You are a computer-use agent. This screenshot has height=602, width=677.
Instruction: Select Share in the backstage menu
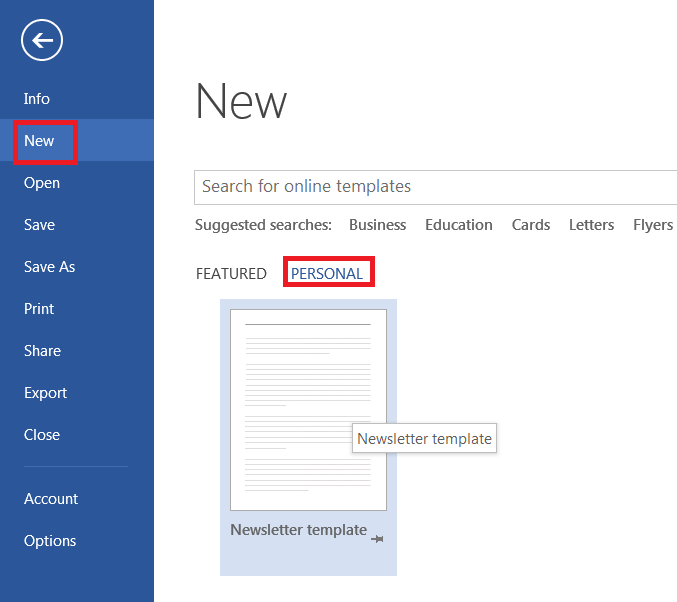pyautogui.click(x=42, y=351)
